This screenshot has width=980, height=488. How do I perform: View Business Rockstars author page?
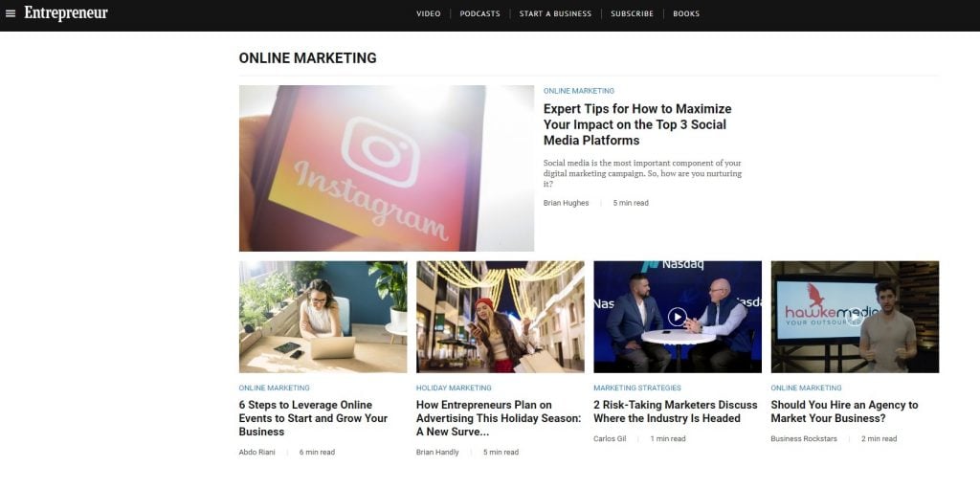[x=804, y=438]
